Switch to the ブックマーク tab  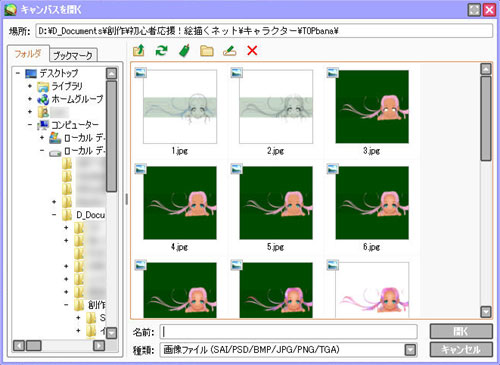point(73,55)
